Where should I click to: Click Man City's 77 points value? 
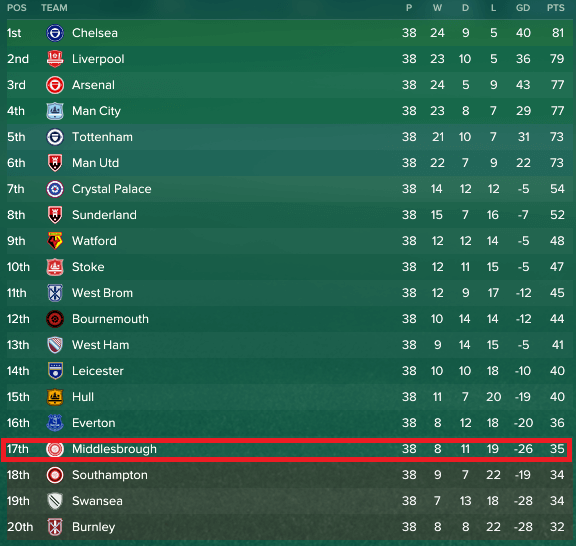pyautogui.click(x=557, y=111)
